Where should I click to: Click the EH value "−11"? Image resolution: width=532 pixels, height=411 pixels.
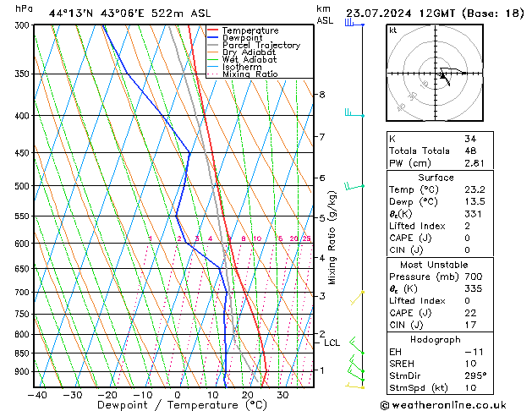(x=474, y=352)
